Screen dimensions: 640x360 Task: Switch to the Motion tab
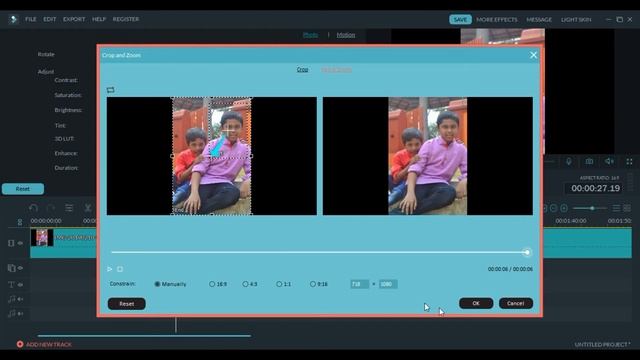(x=346, y=35)
